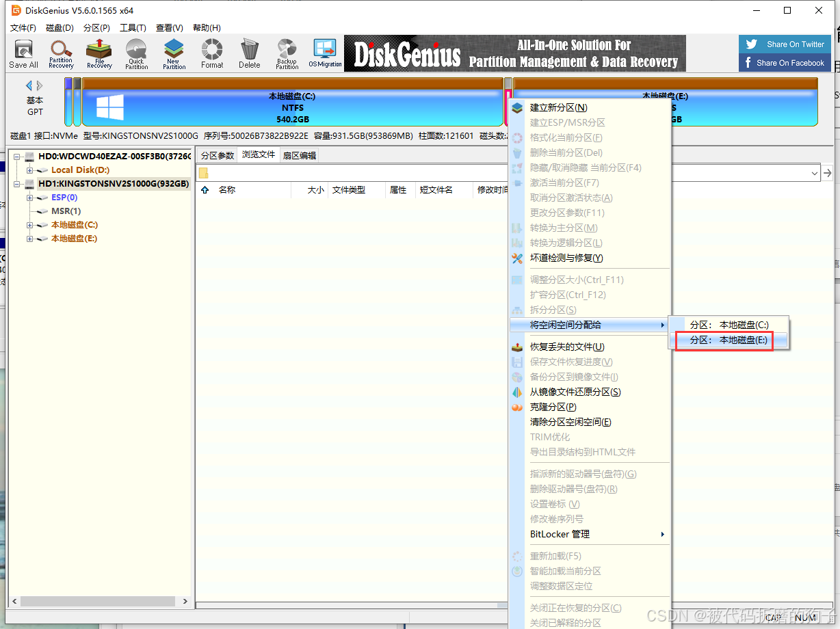
Task: Click the Delete trash can icon
Action: (x=250, y=54)
